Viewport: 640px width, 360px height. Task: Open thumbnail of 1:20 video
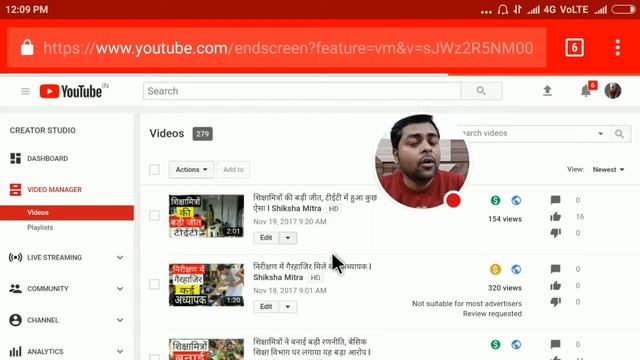pos(207,285)
